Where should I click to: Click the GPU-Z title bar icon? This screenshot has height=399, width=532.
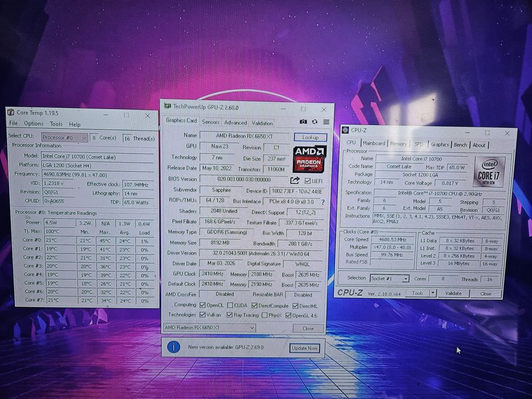[x=168, y=106]
